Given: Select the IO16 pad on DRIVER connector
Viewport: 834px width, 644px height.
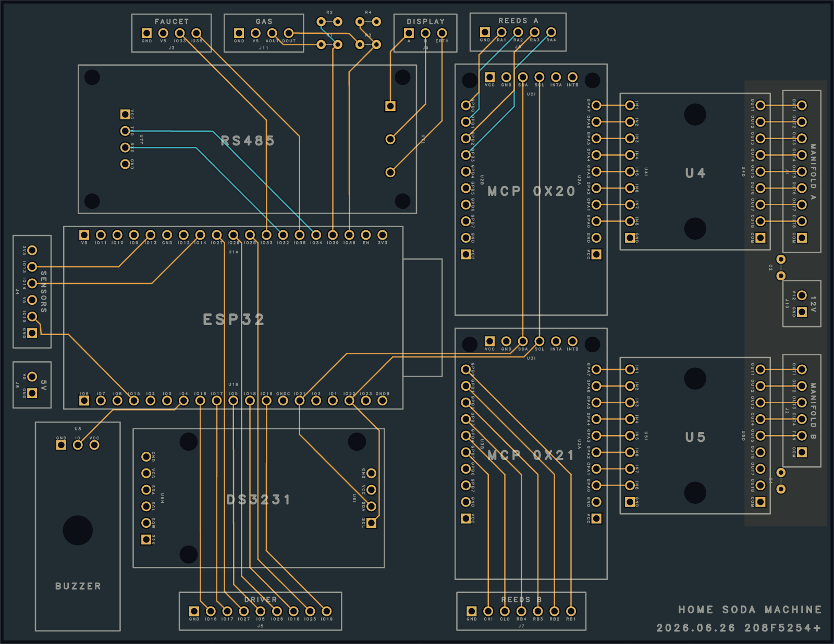Looking at the screenshot, I should pos(211,611).
